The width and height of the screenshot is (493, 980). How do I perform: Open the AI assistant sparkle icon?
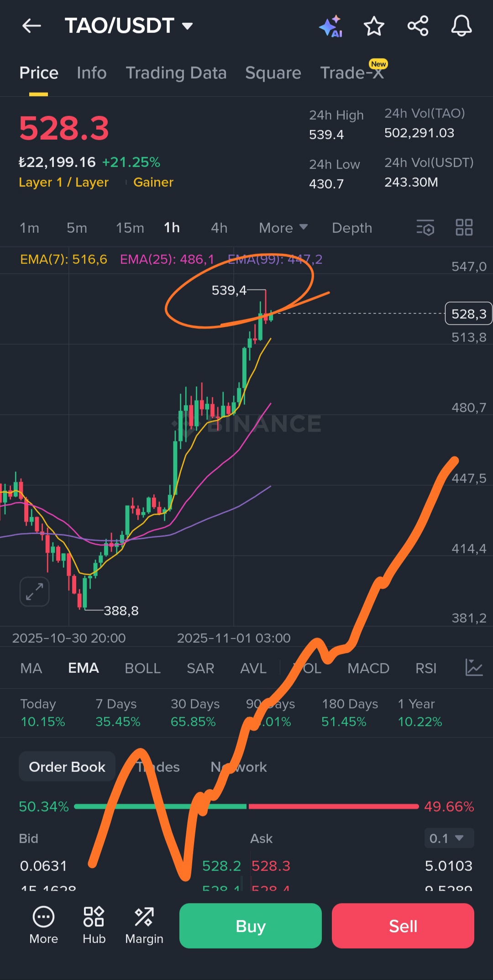331,26
